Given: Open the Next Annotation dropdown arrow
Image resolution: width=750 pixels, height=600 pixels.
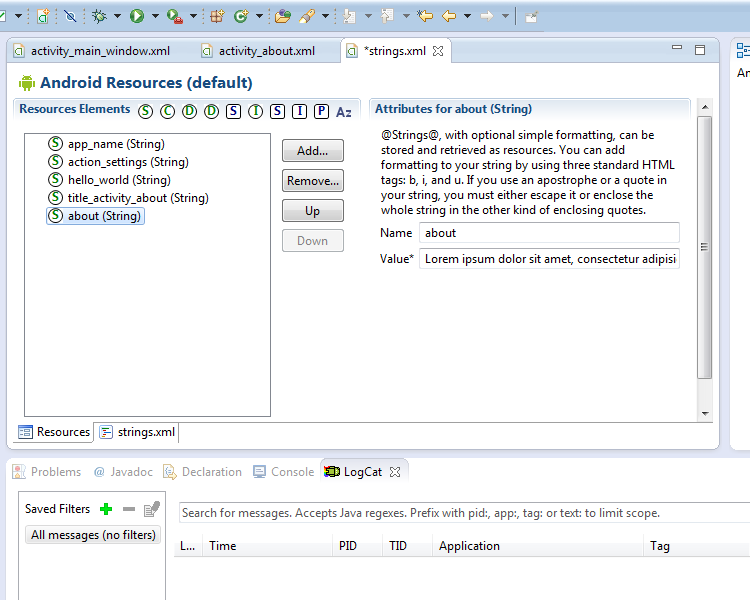Looking at the screenshot, I should 368,16.
